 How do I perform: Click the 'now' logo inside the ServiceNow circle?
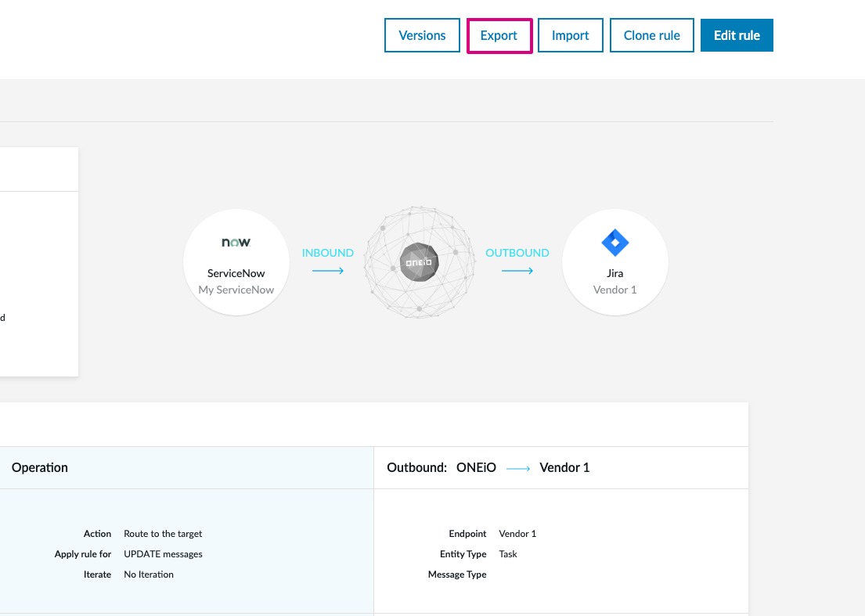pos(236,243)
